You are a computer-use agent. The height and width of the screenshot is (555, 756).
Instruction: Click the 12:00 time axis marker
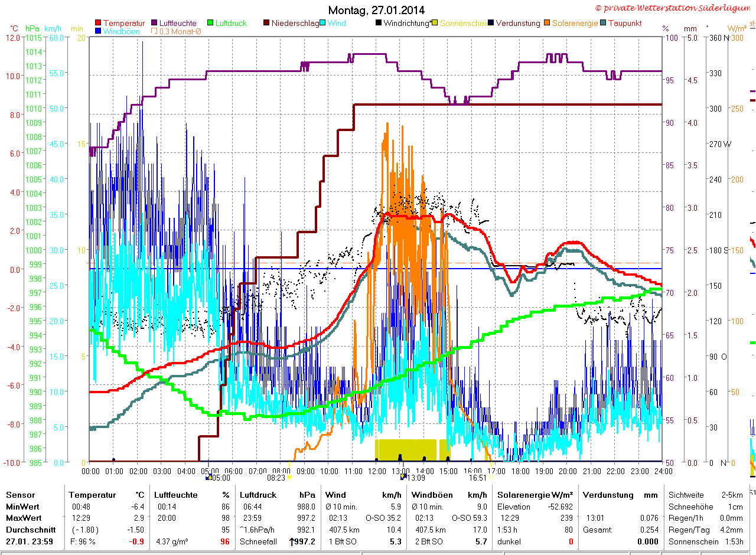[377, 471]
